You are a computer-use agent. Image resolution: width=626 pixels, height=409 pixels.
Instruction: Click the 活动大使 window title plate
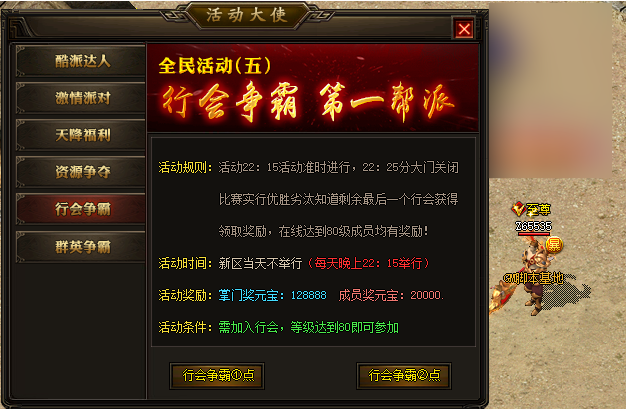[x=247, y=15]
